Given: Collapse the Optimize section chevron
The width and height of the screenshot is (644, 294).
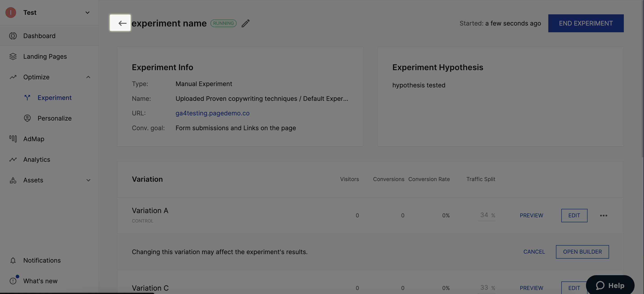Looking at the screenshot, I should [88, 77].
